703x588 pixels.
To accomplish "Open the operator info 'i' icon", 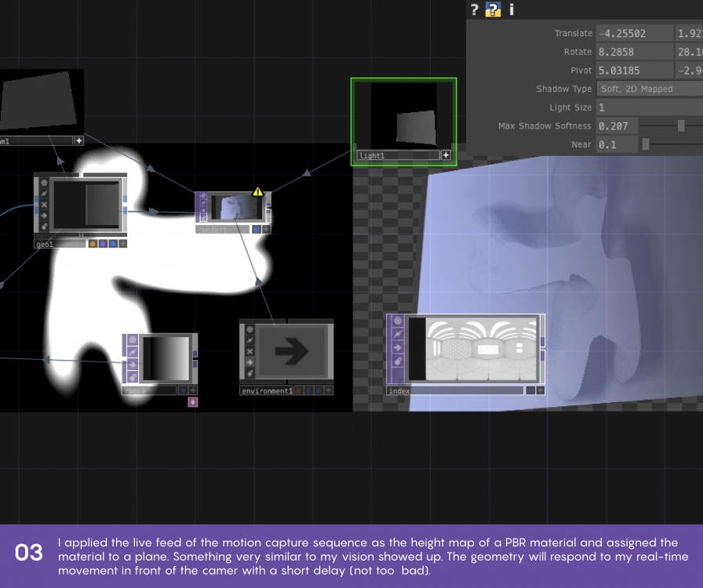I will coord(512,9).
